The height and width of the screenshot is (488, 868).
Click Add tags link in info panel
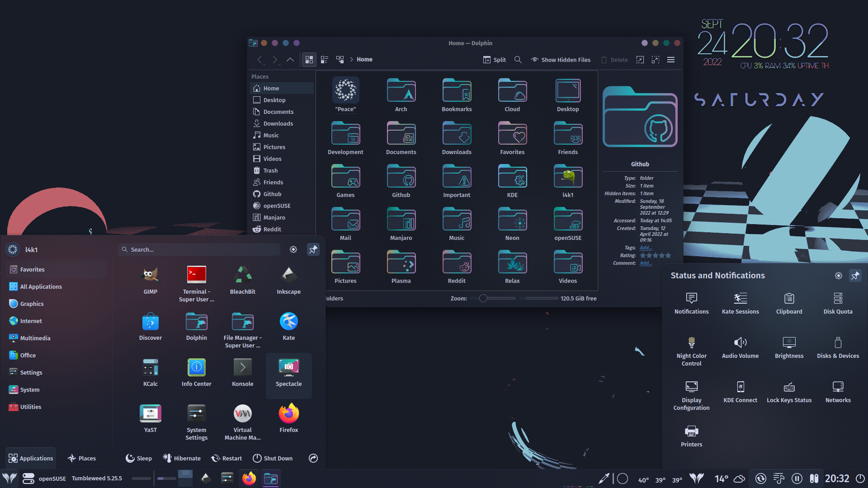point(646,248)
